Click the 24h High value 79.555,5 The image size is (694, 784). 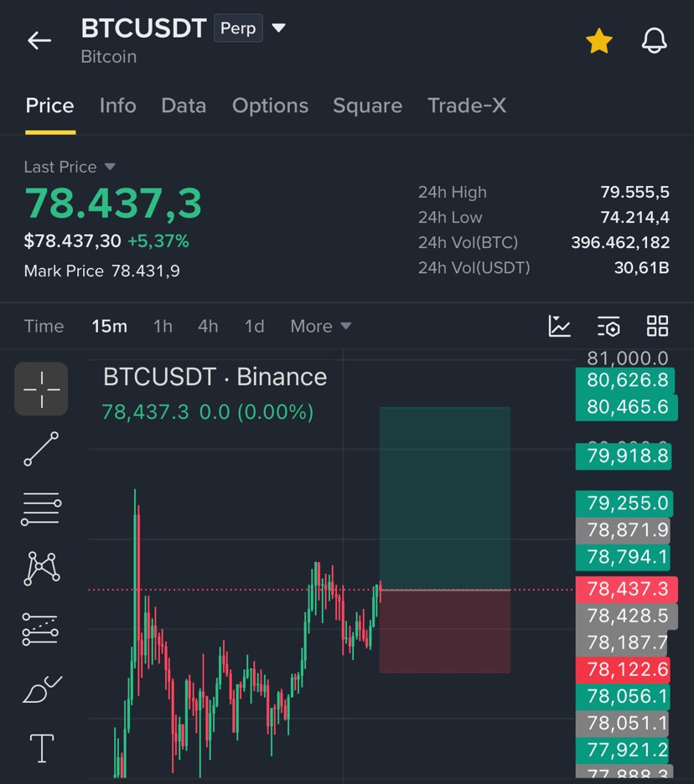point(635,192)
